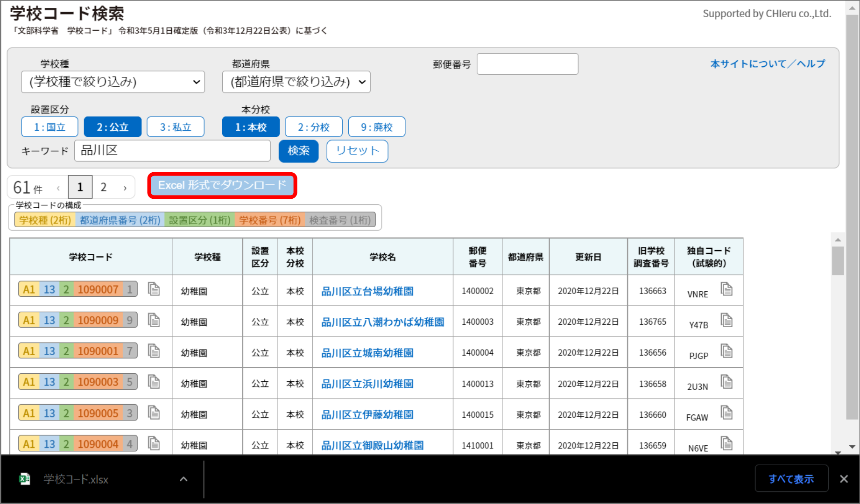The height and width of the screenshot is (504, 860).
Task: Go to next results page arrow
Action: click(x=125, y=188)
